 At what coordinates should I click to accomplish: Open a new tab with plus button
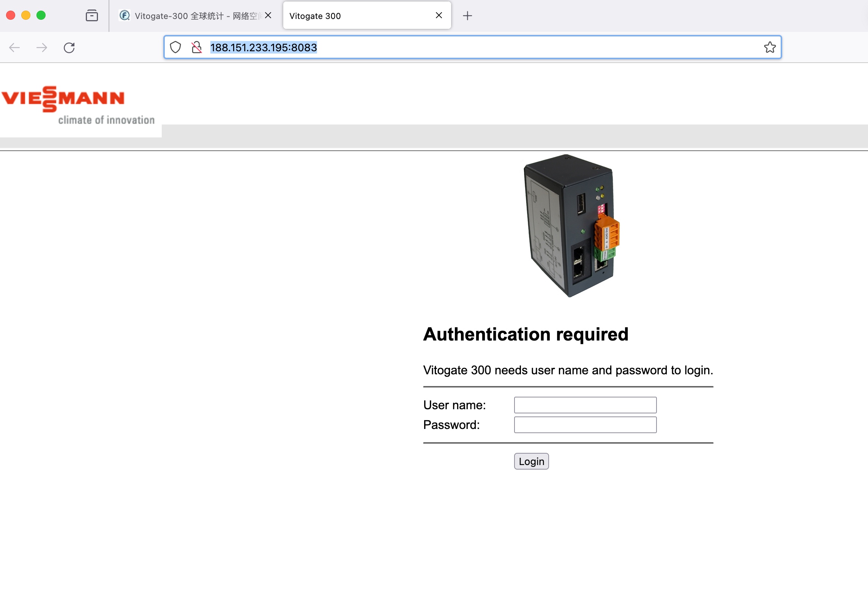[x=467, y=16]
